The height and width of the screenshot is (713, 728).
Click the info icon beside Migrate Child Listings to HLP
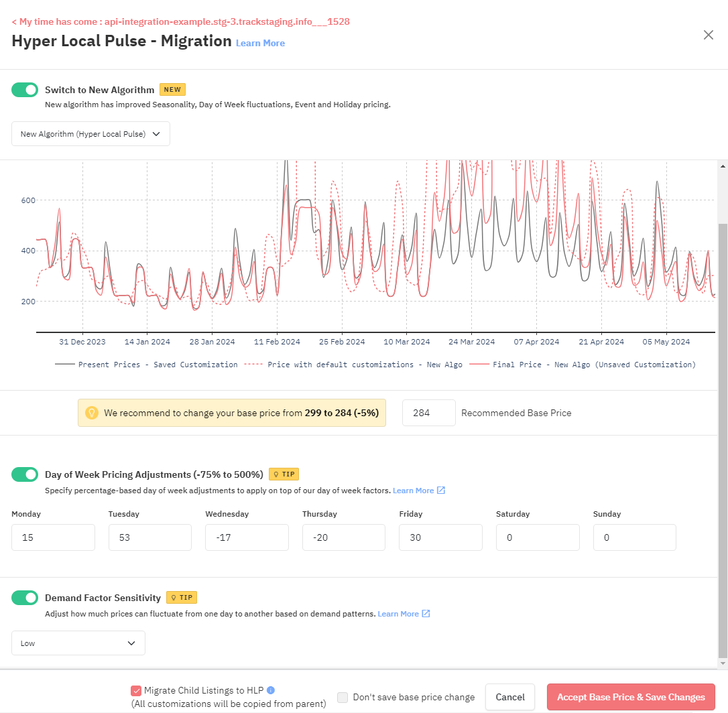(x=270, y=690)
